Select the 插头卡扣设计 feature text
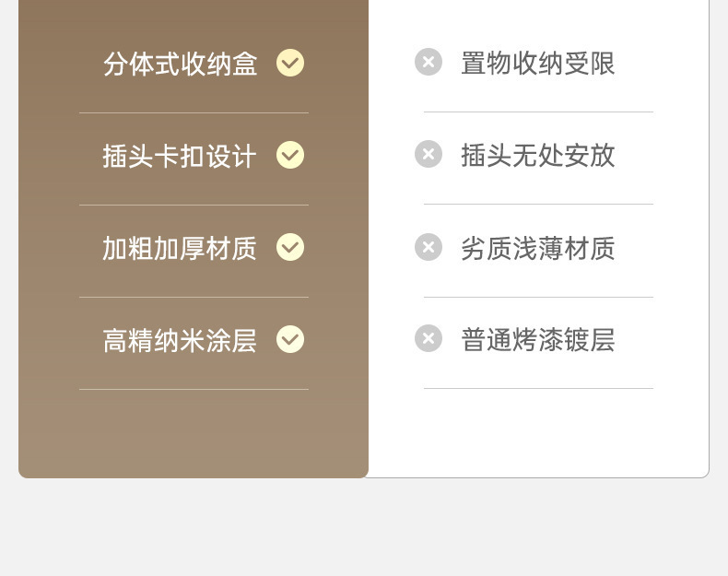 (x=179, y=156)
